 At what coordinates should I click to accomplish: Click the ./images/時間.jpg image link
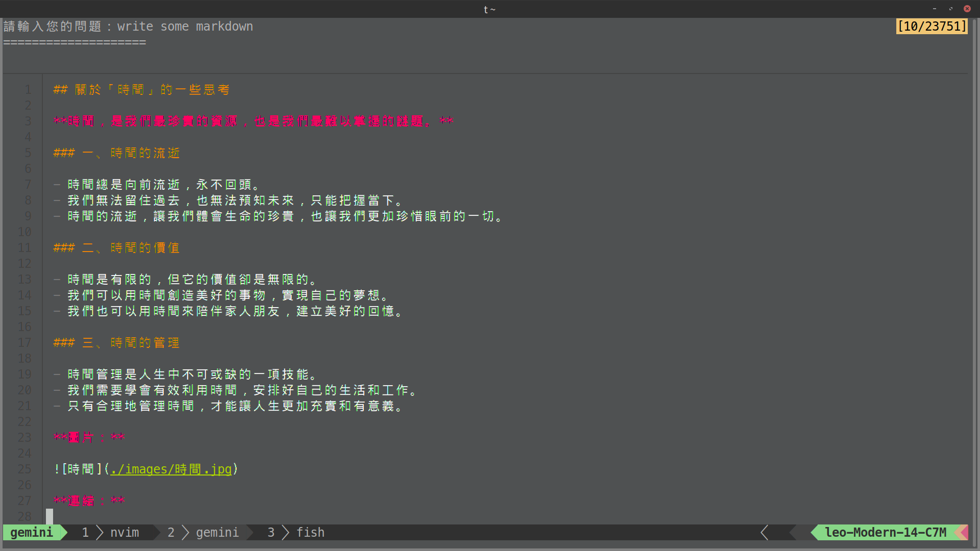tap(171, 469)
